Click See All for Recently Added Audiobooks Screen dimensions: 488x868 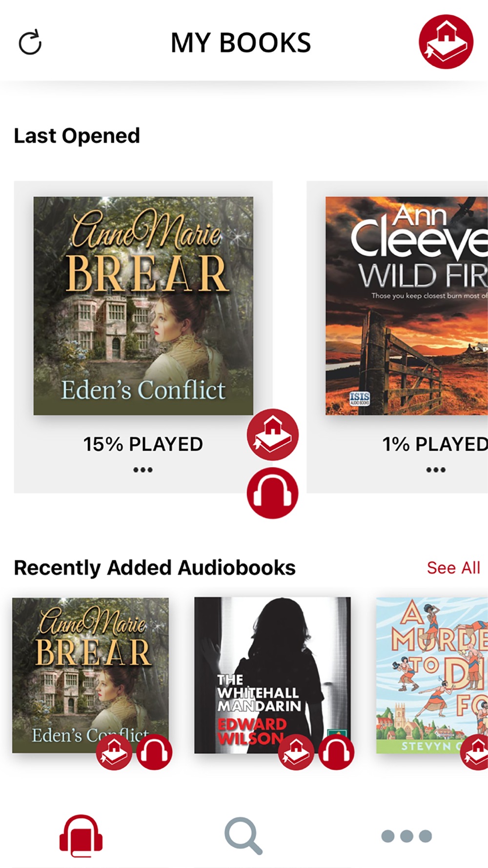453,568
